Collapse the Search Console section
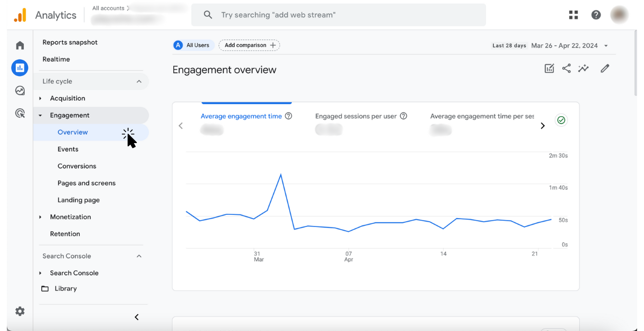Viewport: 644px width, 331px height. click(x=138, y=256)
